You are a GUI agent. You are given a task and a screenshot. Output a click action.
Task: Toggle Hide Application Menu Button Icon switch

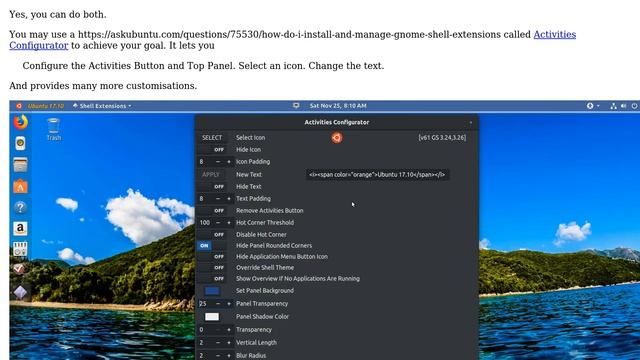(212, 257)
